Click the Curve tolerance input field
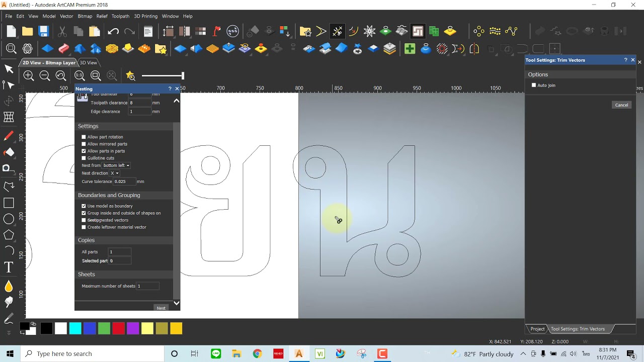This screenshot has height=362, width=644. point(125,182)
